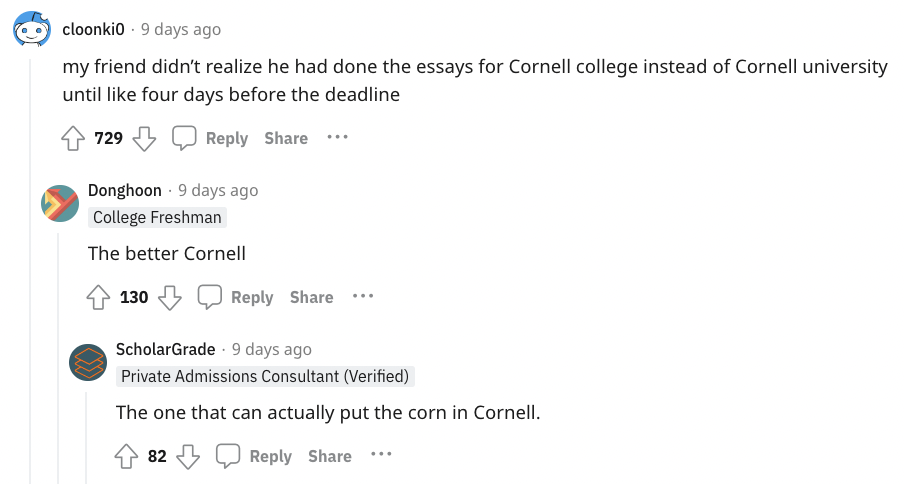904x484 pixels.
Task: Downvote cloonki0's comment with 729 points
Action: click(145, 138)
